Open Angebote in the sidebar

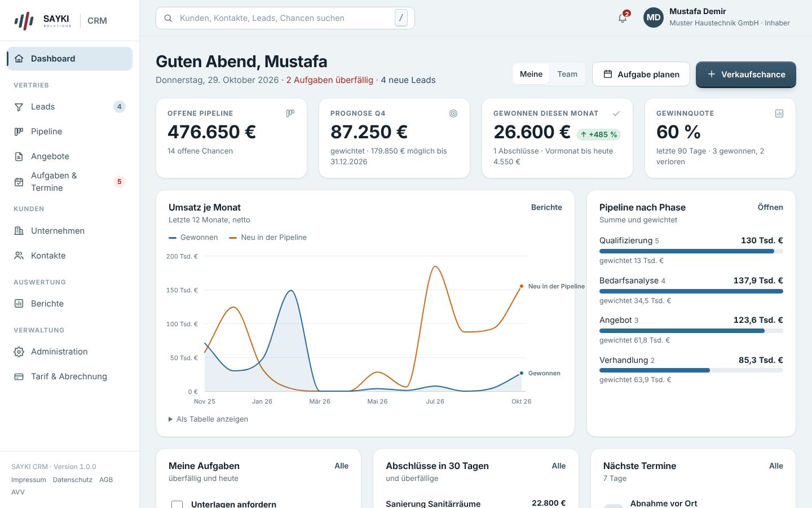69,156
